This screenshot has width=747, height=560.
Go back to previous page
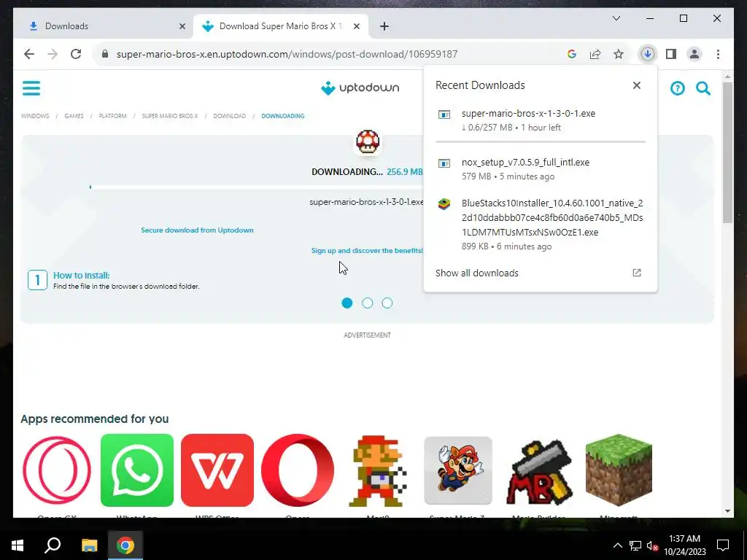coord(29,54)
